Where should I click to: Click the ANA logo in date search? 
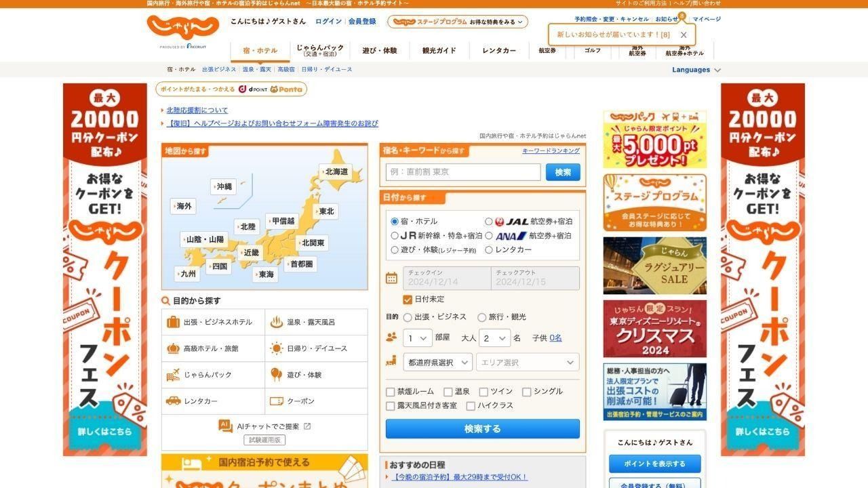[511, 236]
